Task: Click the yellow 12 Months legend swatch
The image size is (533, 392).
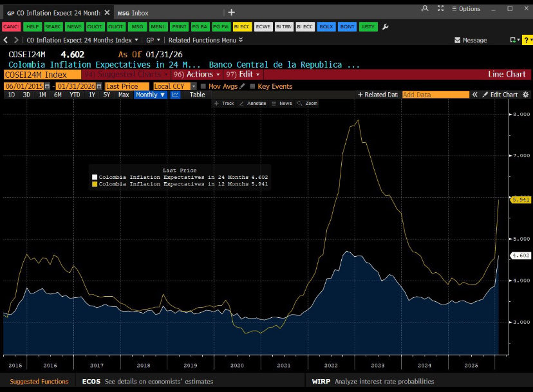Action: pyautogui.click(x=95, y=184)
